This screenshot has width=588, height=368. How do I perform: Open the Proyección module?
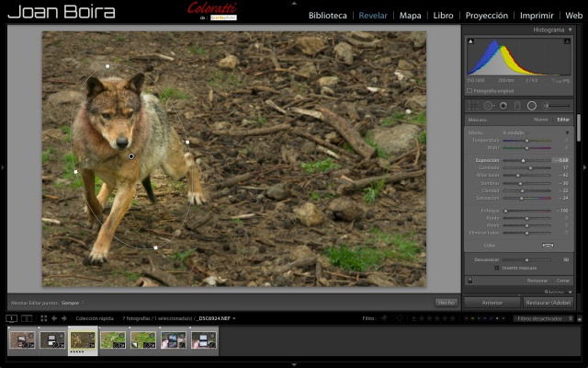pos(486,16)
